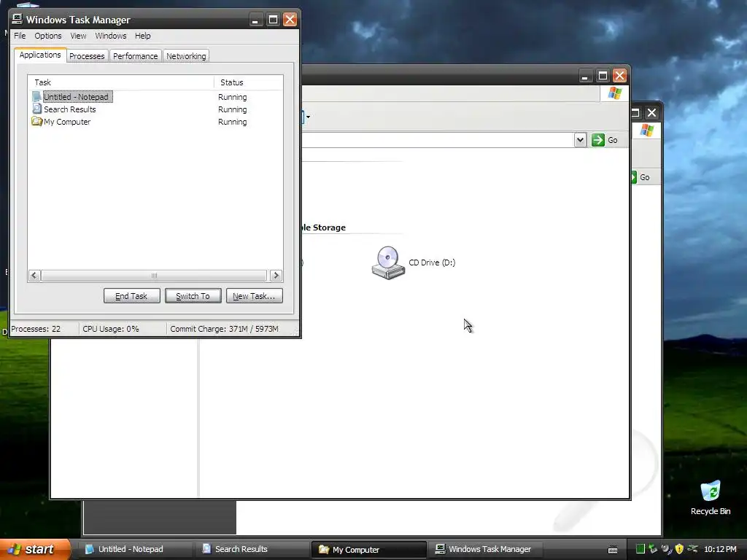Screen dimensions: 747x560
Task: Click the My Computer folder icon in task list
Action: (x=36, y=122)
